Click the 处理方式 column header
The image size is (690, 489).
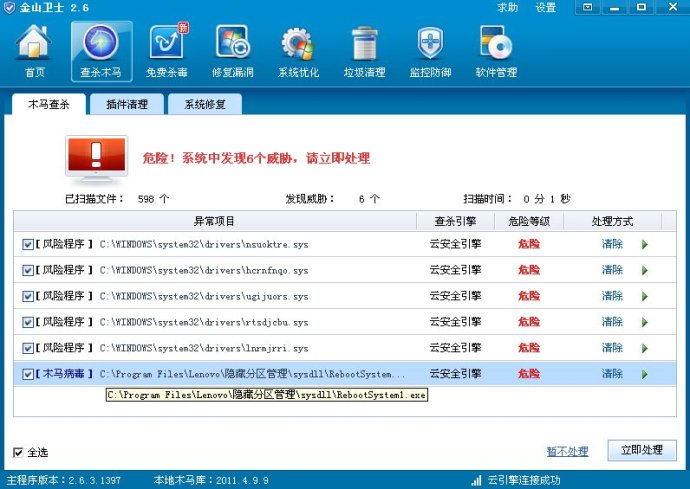click(612, 221)
